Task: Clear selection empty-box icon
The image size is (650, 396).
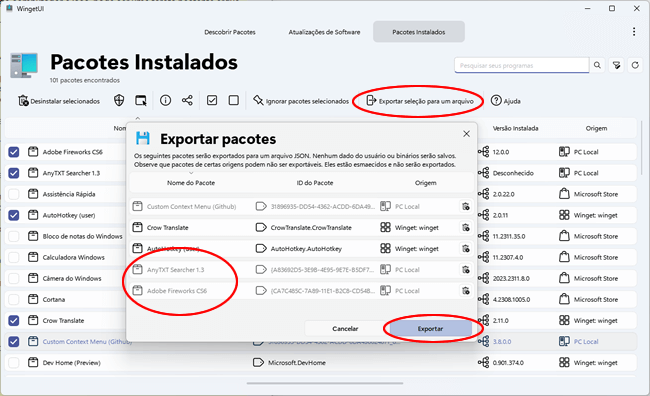Action: (234, 100)
